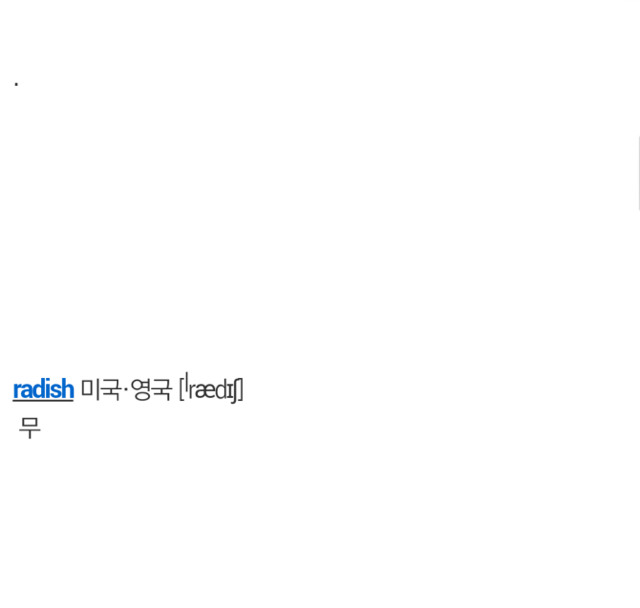640x608 pixels.
Task: Click the 미국 pronunciation label
Action: (x=100, y=389)
